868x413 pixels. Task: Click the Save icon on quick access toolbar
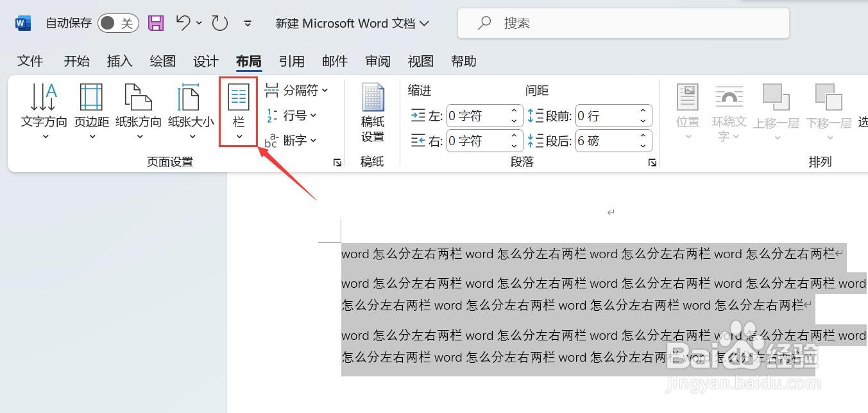pyautogui.click(x=155, y=22)
